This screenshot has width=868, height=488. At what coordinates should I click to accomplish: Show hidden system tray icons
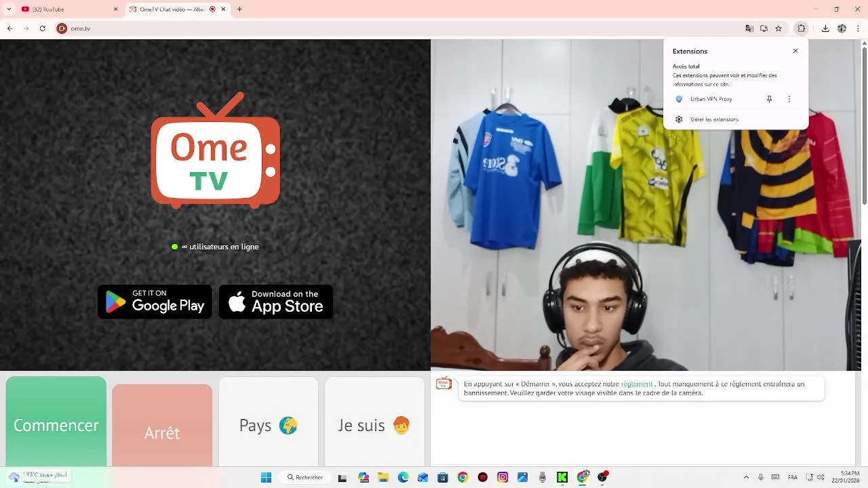point(746,477)
